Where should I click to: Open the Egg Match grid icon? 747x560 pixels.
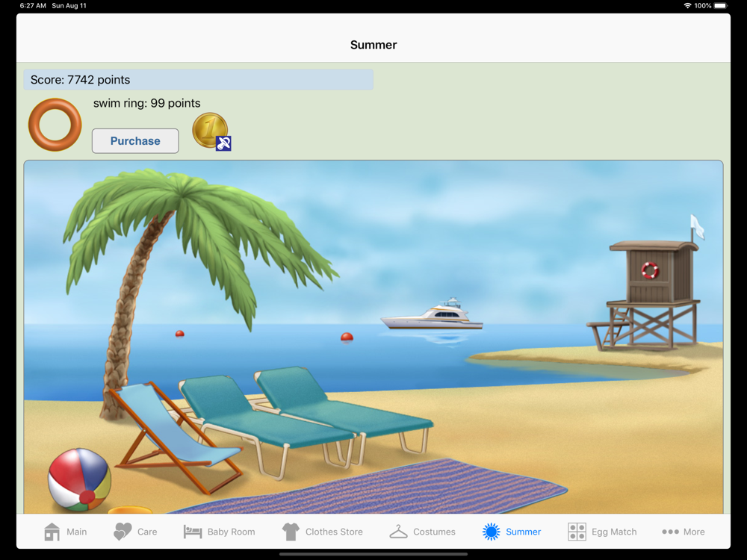pyautogui.click(x=577, y=532)
